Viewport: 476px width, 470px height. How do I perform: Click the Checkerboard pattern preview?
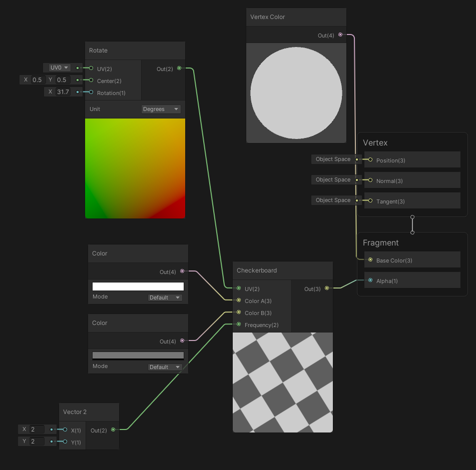283,382
